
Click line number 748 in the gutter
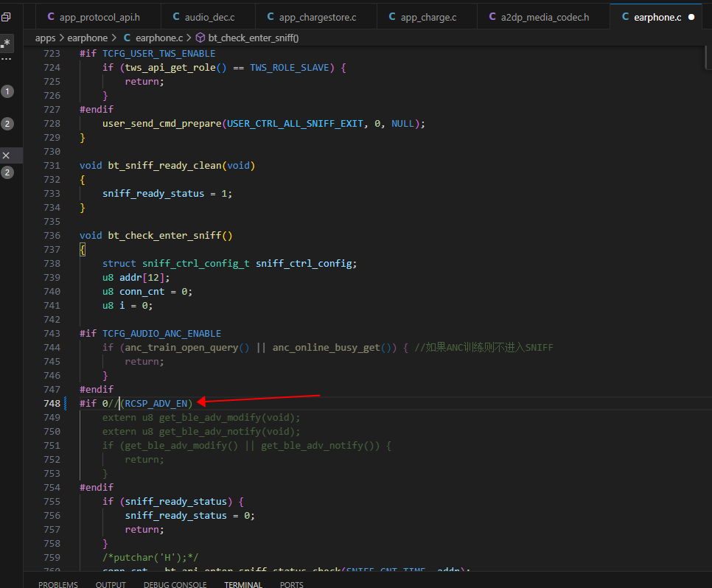tap(52, 403)
